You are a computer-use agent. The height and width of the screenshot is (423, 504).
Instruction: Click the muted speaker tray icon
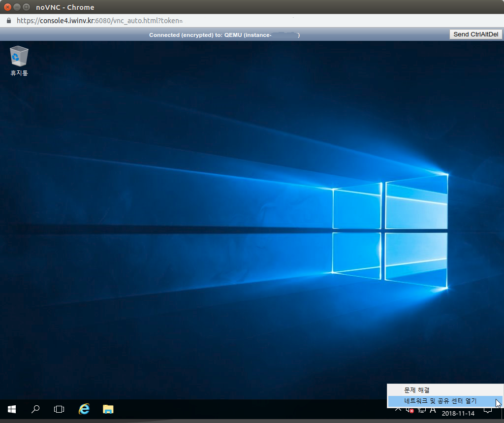tap(409, 410)
